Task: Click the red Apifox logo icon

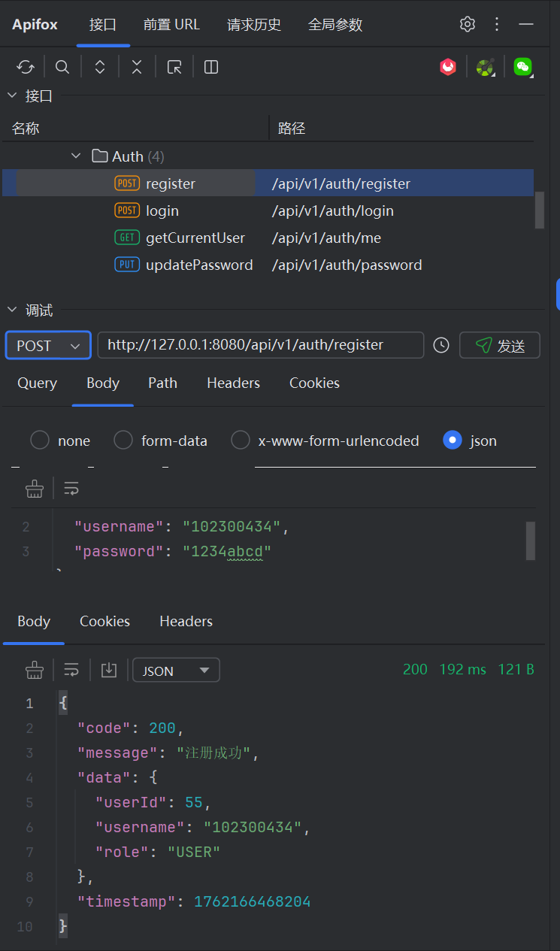Action: click(x=448, y=67)
